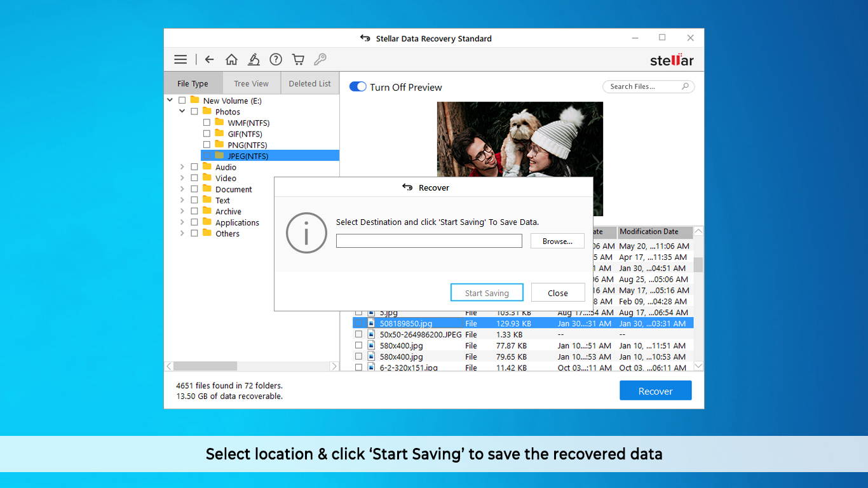Open the Deleted List tab

(x=309, y=83)
